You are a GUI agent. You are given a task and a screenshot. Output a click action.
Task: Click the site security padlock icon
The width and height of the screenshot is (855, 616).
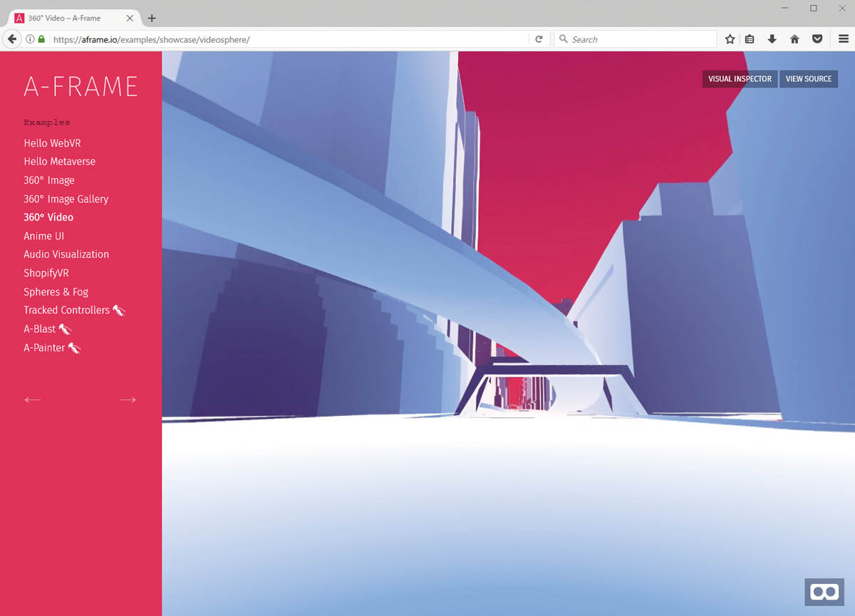pyautogui.click(x=41, y=39)
